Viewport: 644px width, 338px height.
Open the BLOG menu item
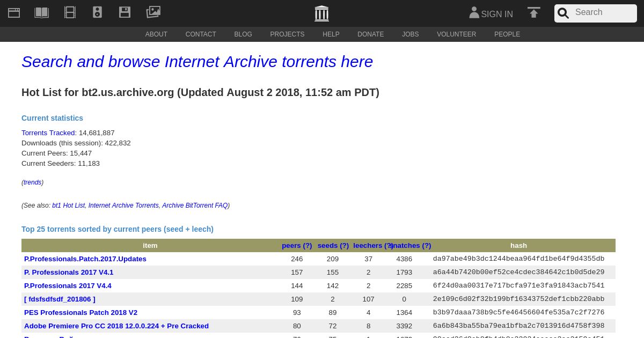point(243,34)
